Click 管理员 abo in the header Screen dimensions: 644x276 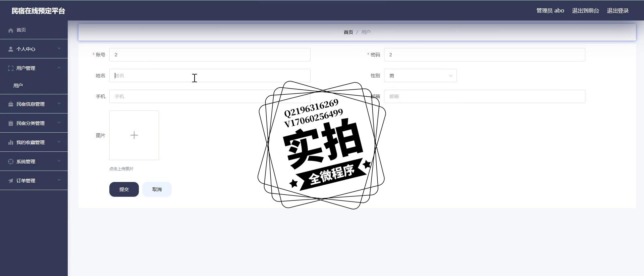[x=550, y=11]
